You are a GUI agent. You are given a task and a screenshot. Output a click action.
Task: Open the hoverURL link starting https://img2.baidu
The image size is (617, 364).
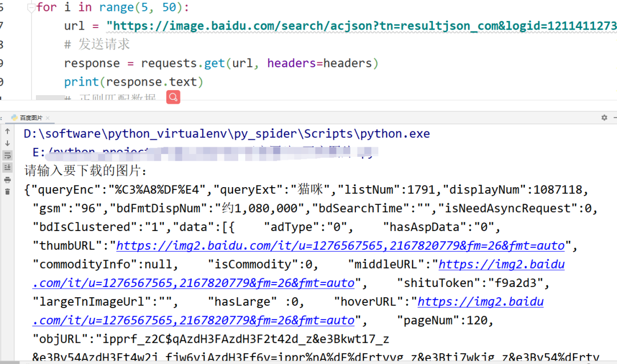[x=480, y=301]
